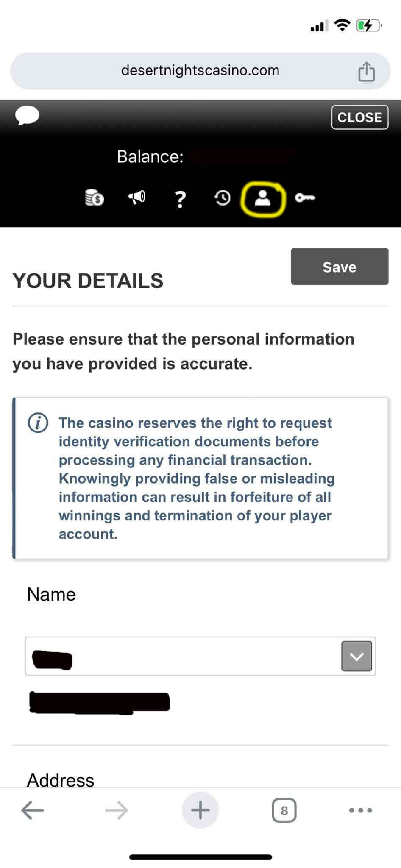Open the tab switcher showing 8
Viewport: 401px width, 868px height.
pos(284,810)
